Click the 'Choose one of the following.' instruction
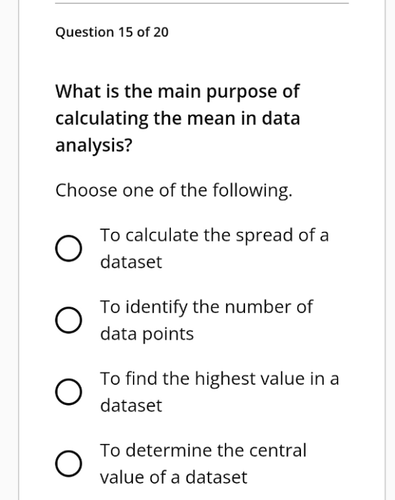The height and width of the screenshot is (500, 395). [x=174, y=191]
